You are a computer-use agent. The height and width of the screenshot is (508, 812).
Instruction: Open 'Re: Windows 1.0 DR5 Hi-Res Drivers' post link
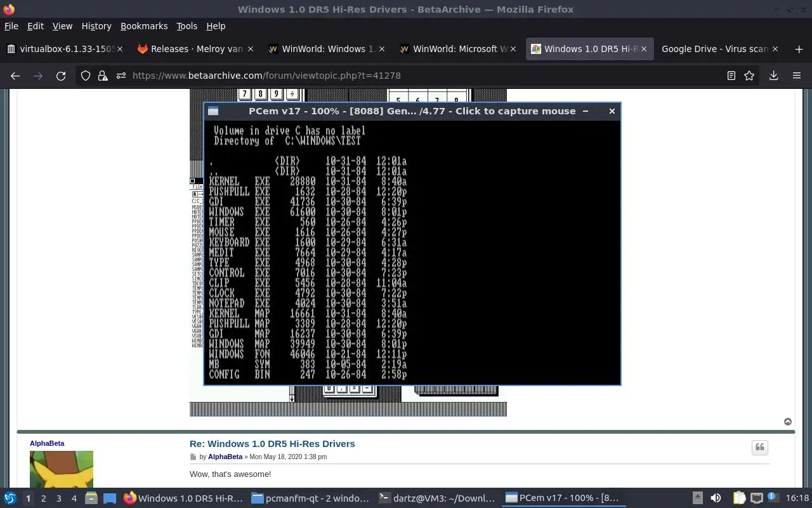point(272,444)
